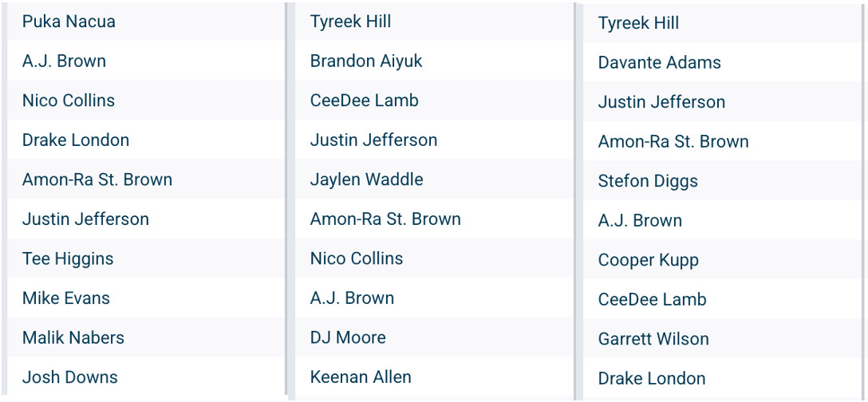Click Amon-Ra St. Brown in the right list

coord(673,142)
